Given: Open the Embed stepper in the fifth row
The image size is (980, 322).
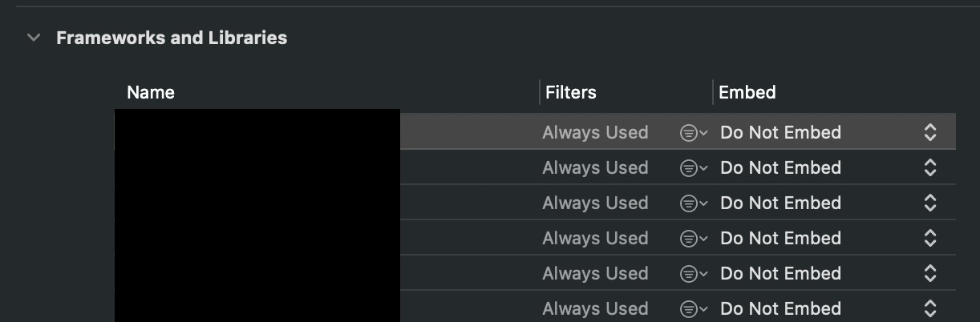Looking at the screenshot, I should (930, 274).
